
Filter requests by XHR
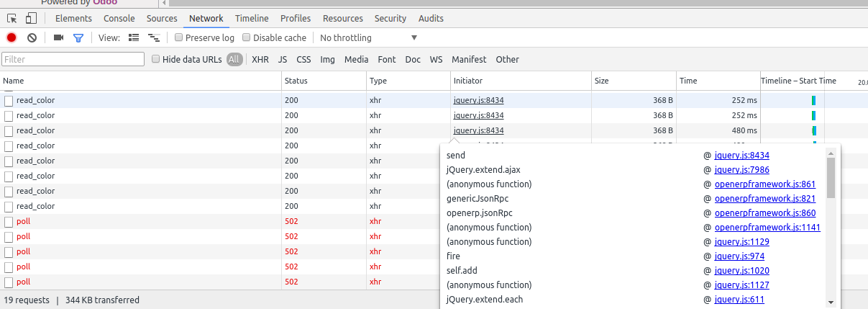click(260, 59)
